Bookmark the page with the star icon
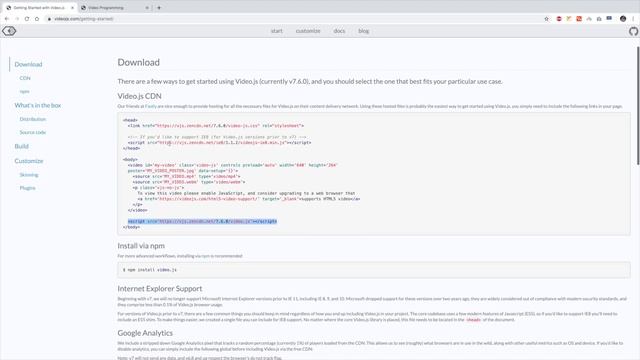 [547, 19]
